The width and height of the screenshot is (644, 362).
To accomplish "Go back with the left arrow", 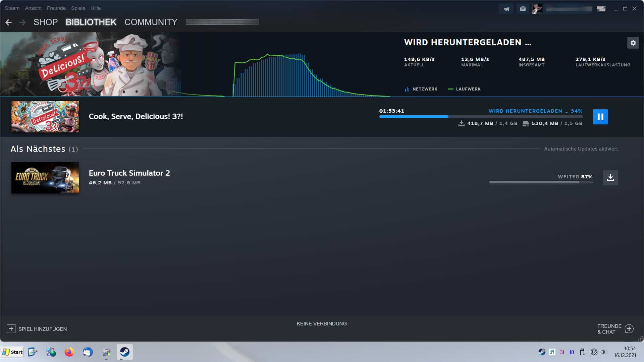I will tap(9, 22).
